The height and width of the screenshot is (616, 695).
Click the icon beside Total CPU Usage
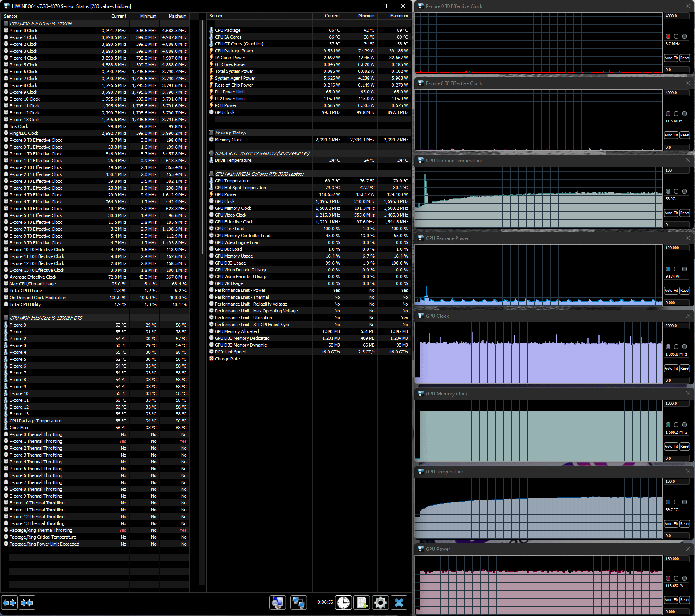6,291
